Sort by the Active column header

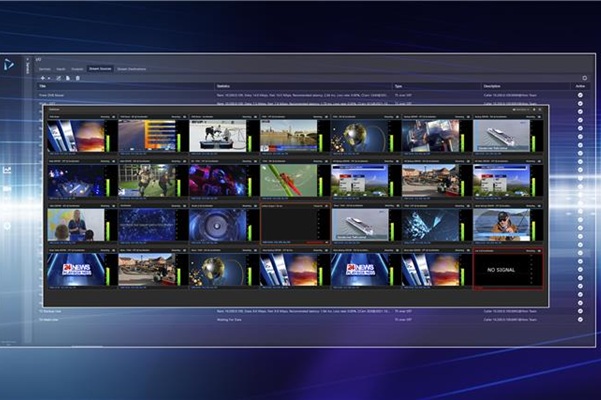tap(580, 86)
